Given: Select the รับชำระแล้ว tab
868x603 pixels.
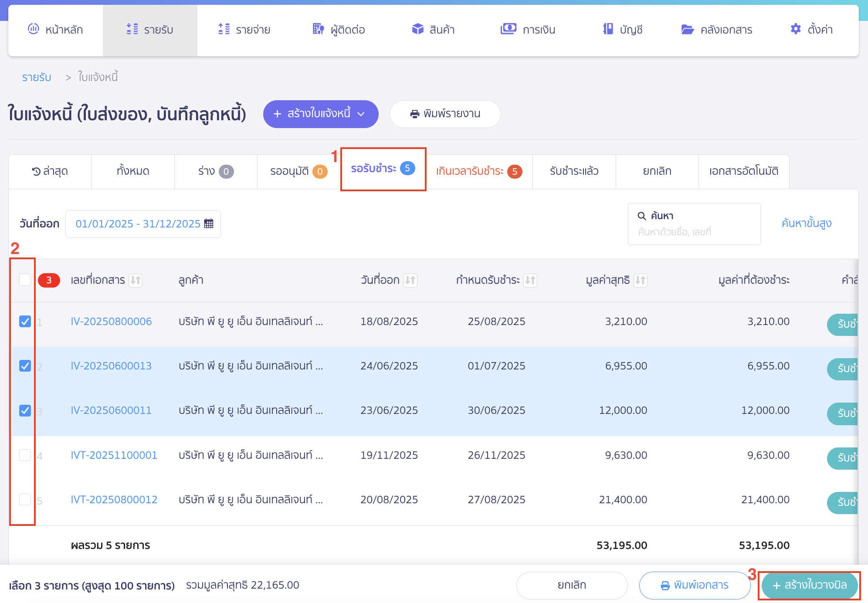Looking at the screenshot, I should (x=574, y=171).
